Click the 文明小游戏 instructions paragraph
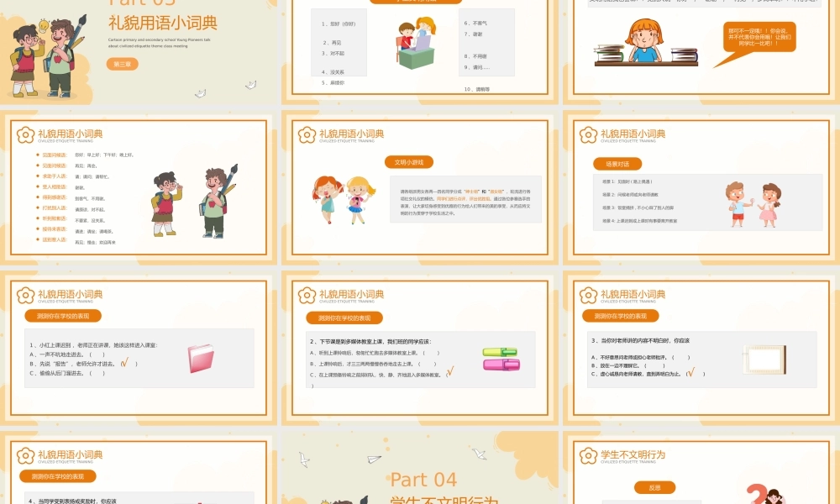The height and width of the screenshot is (504, 840). 465,202
